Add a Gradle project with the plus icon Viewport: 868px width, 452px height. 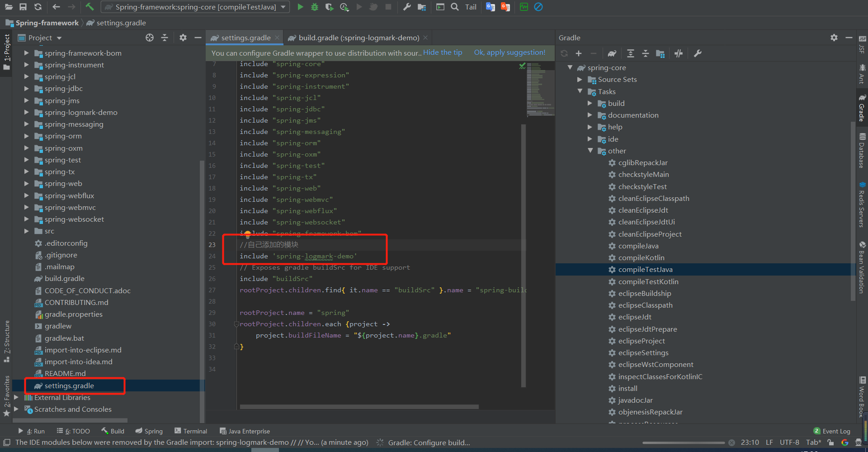pyautogui.click(x=579, y=53)
